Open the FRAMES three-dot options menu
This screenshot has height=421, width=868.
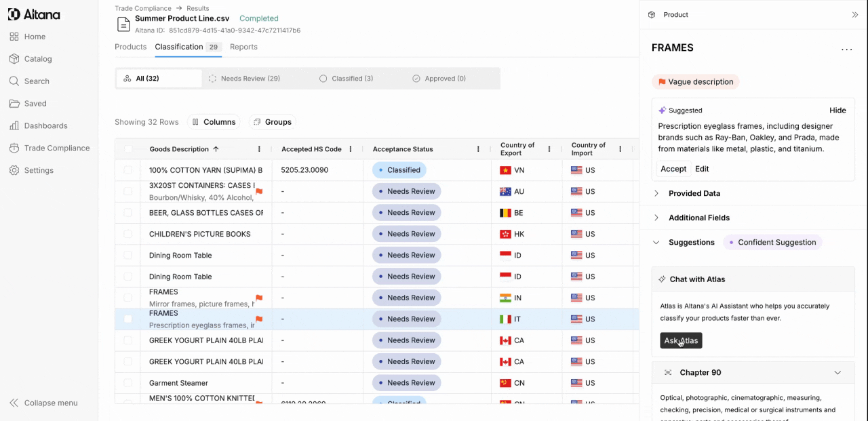846,49
